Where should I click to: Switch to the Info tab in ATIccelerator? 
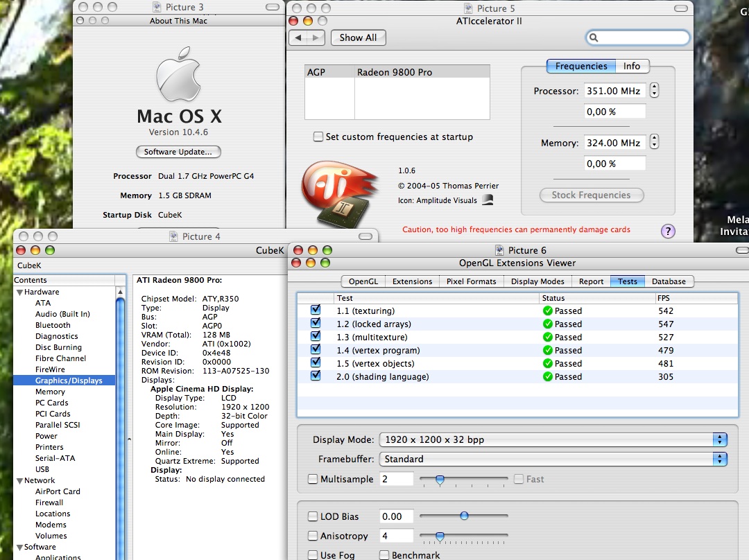[632, 66]
